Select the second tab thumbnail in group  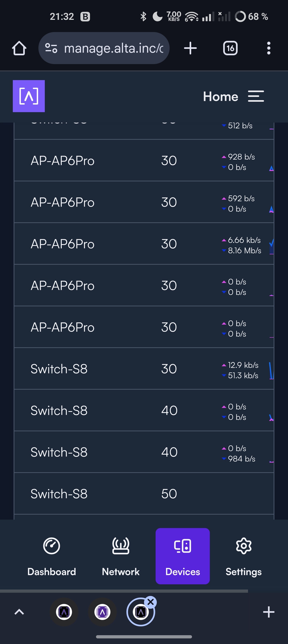[102, 612]
